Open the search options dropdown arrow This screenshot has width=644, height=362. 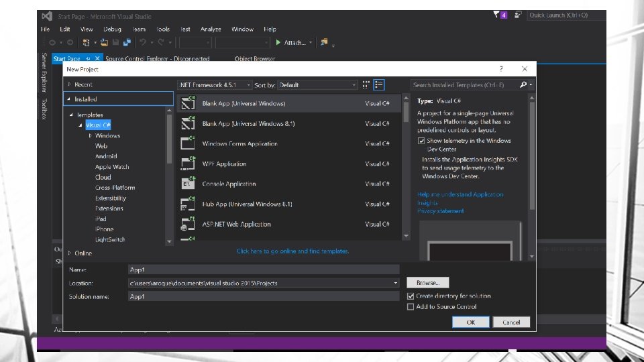pyautogui.click(x=531, y=84)
